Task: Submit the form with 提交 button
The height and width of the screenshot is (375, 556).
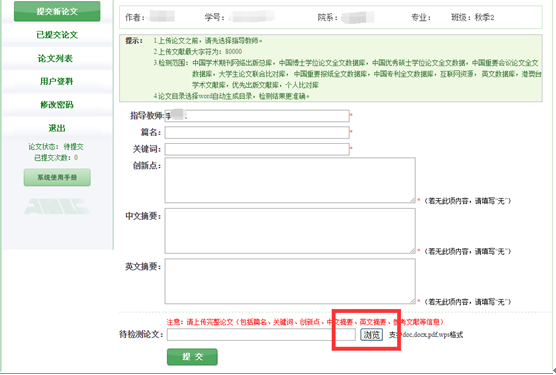Action: pos(192,357)
